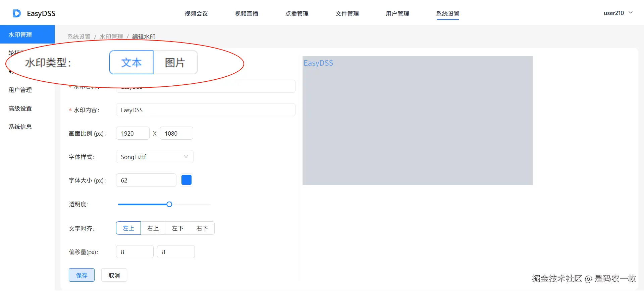
Task: Click 水印管理 breadcrumb link
Action: [111, 37]
